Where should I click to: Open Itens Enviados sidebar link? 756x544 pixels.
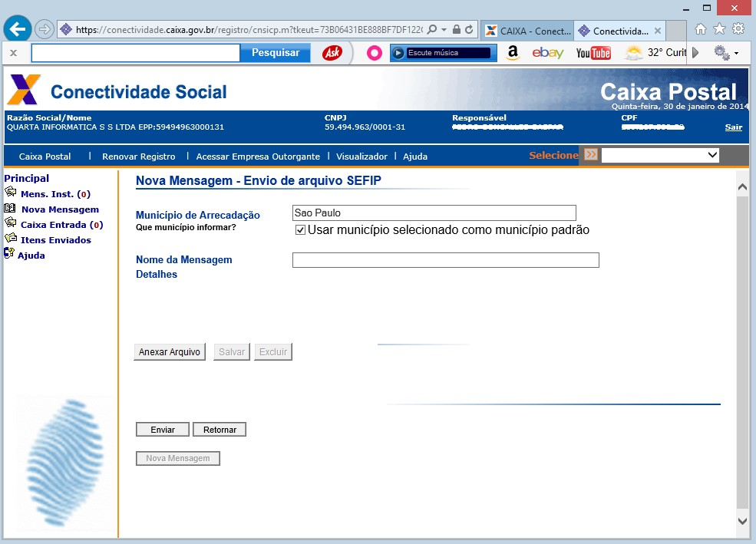click(56, 240)
